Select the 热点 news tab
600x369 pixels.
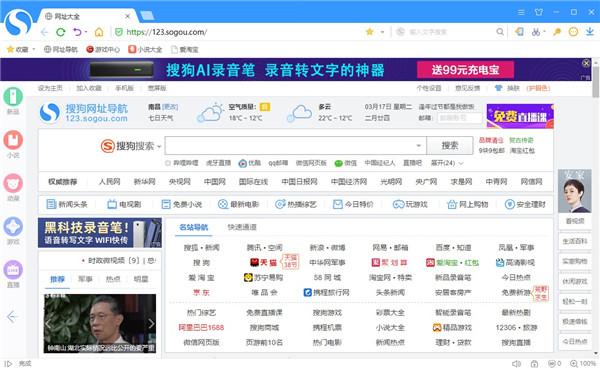coord(113,279)
